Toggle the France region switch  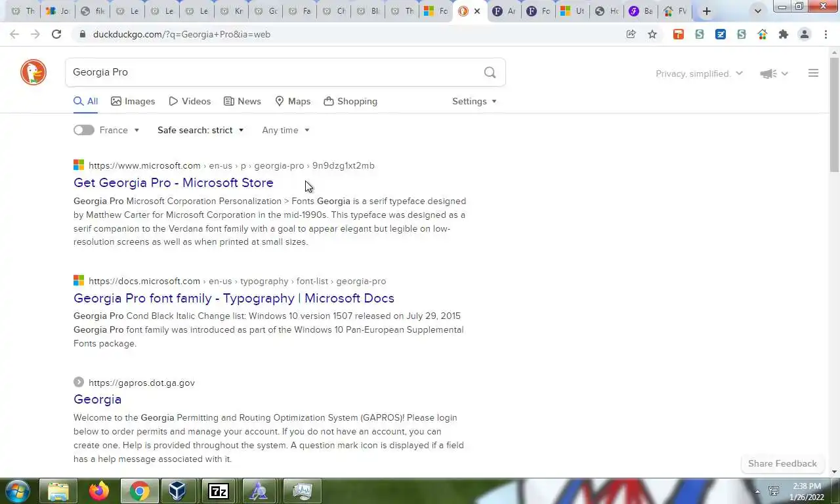[83, 130]
